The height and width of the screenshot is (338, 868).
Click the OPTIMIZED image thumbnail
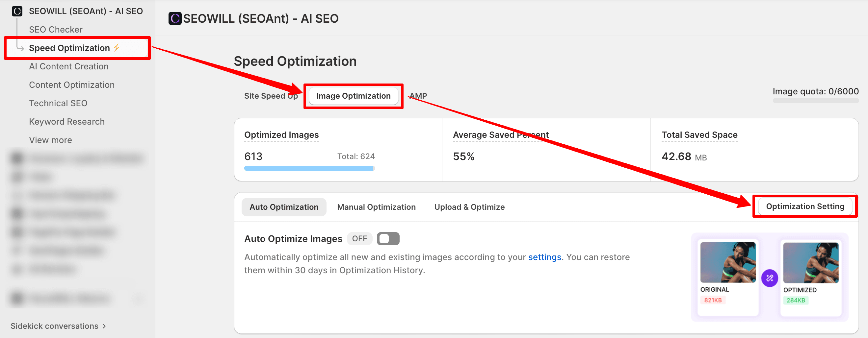810,263
